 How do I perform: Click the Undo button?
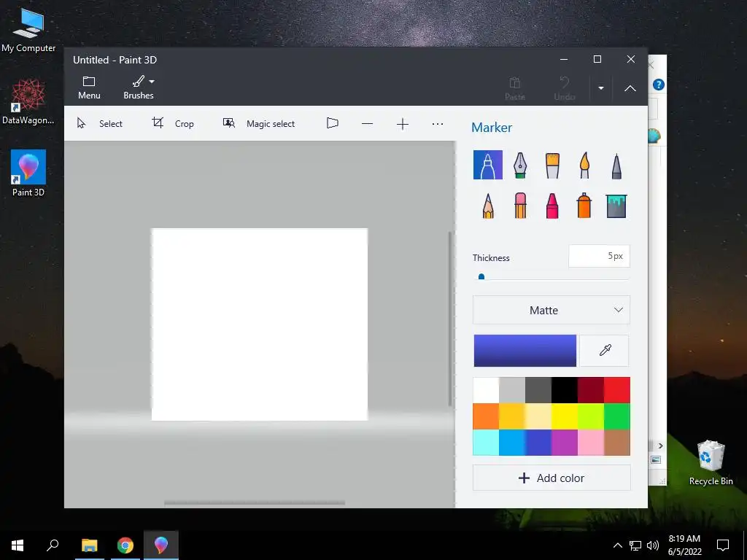pos(565,88)
